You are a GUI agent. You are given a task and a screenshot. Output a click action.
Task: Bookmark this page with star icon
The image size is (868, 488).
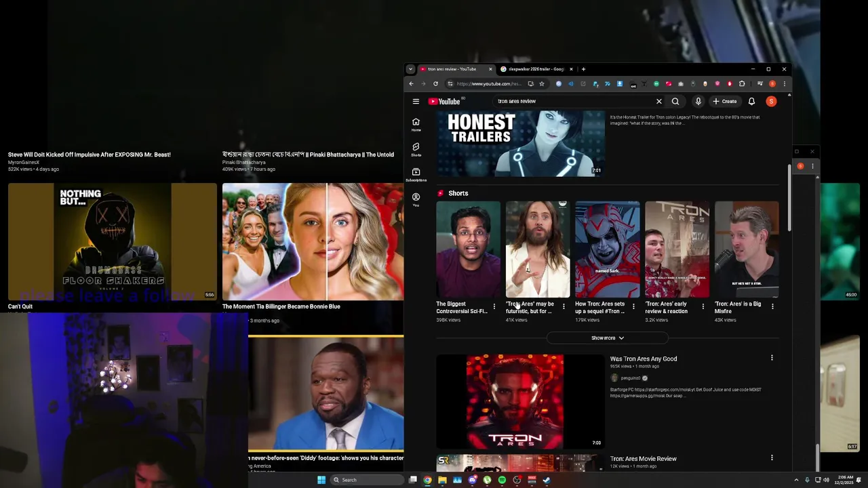pyautogui.click(x=541, y=84)
